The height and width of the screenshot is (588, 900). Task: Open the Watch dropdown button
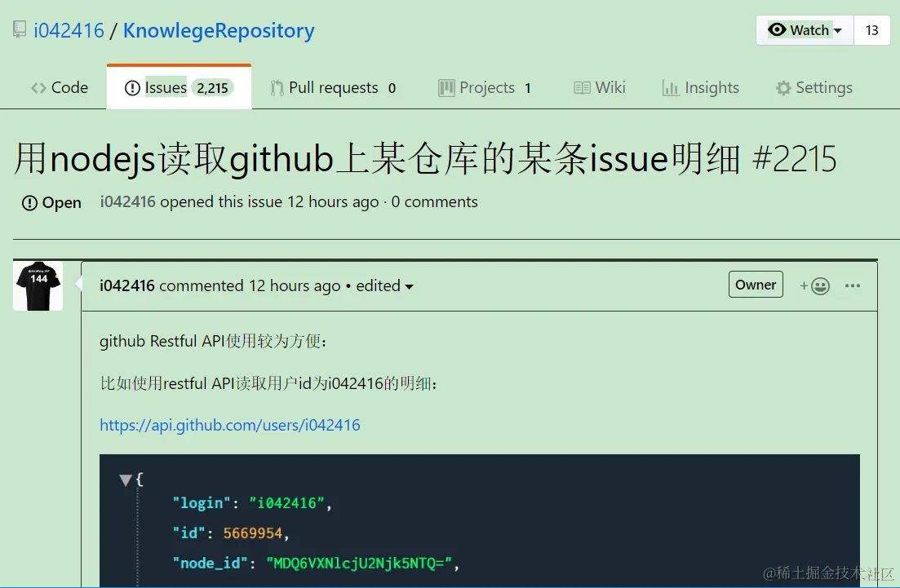[x=805, y=30]
